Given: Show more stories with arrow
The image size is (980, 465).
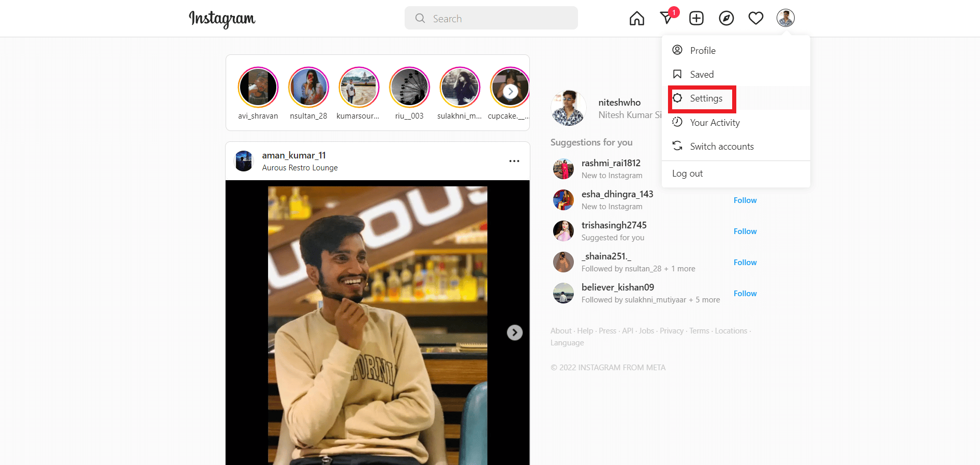Looking at the screenshot, I should coord(510,92).
